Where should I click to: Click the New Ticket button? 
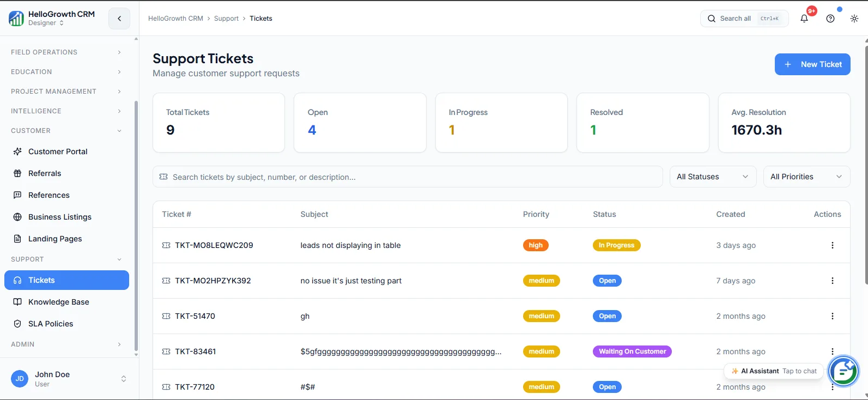(812, 64)
